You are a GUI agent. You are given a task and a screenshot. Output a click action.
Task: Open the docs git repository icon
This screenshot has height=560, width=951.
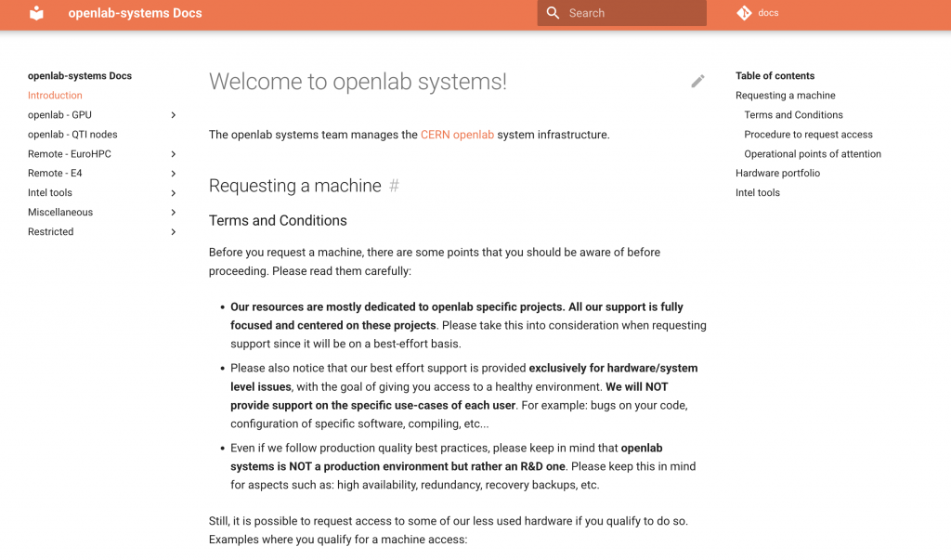tap(744, 13)
